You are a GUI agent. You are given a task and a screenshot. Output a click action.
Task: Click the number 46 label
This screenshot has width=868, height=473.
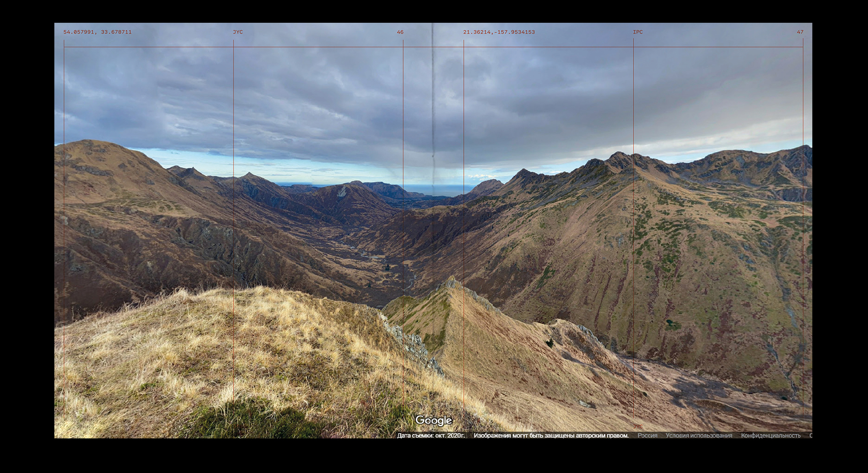[400, 32]
